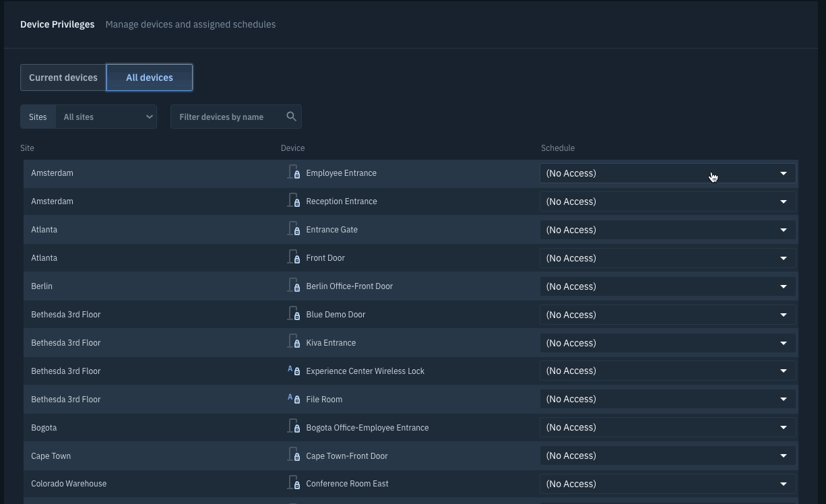Click the Entrance Gate device name
Screen dimensions: 826x504
pyautogui.click(x=331, y=230)
